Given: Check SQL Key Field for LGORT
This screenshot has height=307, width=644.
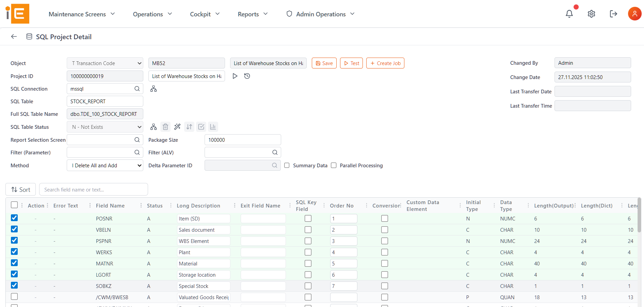Looking at the screenshot, I should 308,275.
